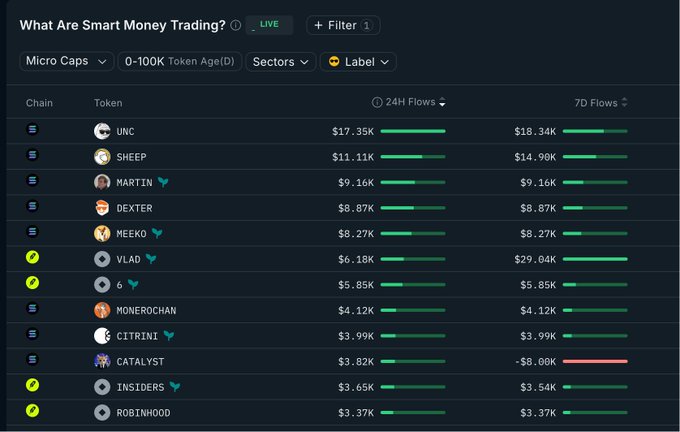The image size is (680, 432).
Task: Click VLAD 7D flow bar
Action: click(x=595, y=259)
